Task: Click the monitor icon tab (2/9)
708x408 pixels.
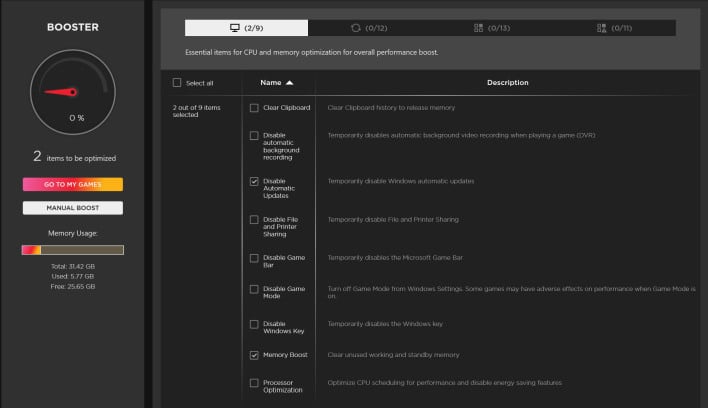Action: (246, 28)
